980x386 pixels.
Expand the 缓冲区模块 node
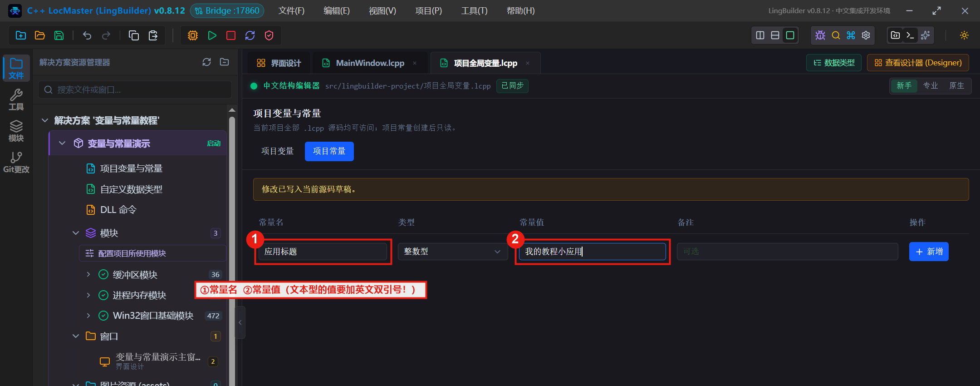(x=88, y=274)
